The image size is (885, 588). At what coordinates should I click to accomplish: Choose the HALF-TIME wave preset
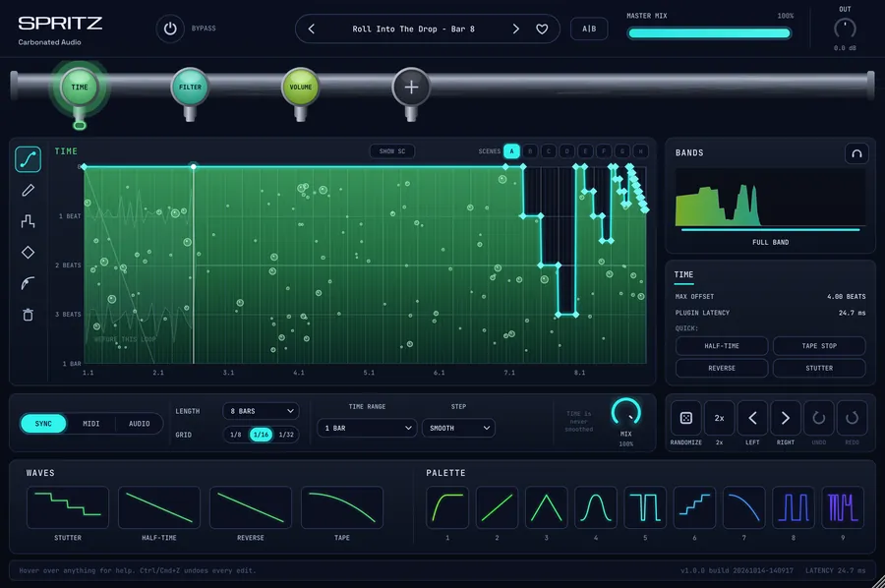(159, 507)
